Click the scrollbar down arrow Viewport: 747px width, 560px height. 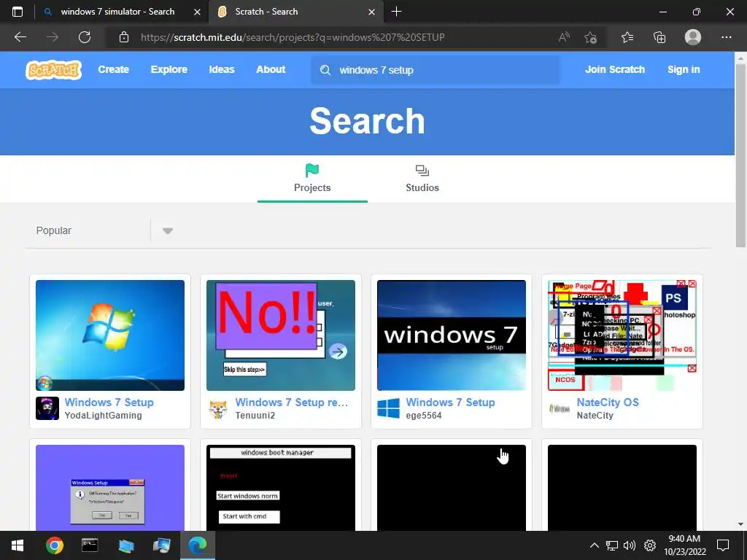tap(740, 524)
